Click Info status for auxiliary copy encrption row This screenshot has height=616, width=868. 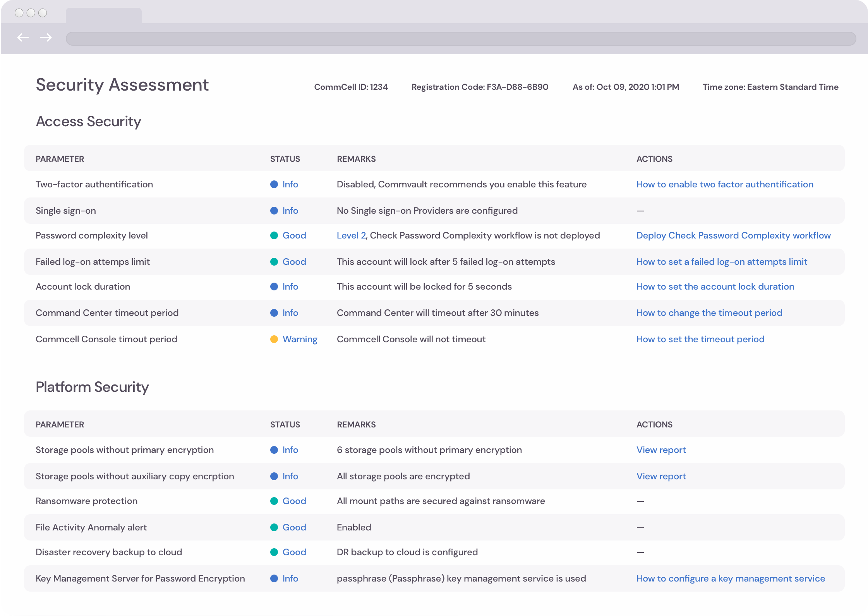pos(290,476)
